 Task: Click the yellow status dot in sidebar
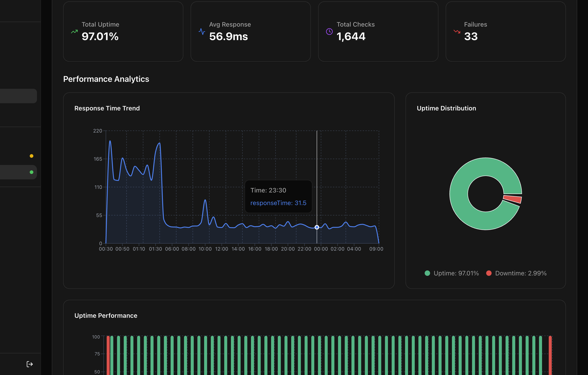(32, 156)
